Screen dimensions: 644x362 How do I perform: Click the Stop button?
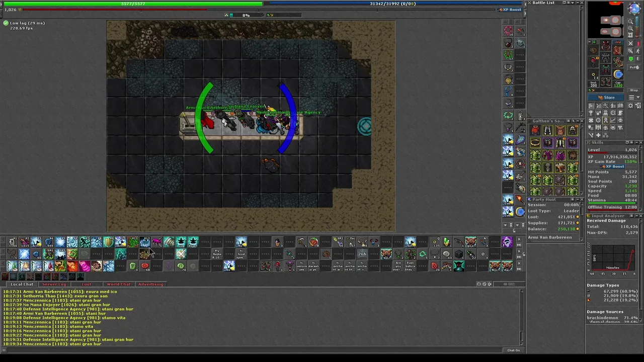point(634,90)
